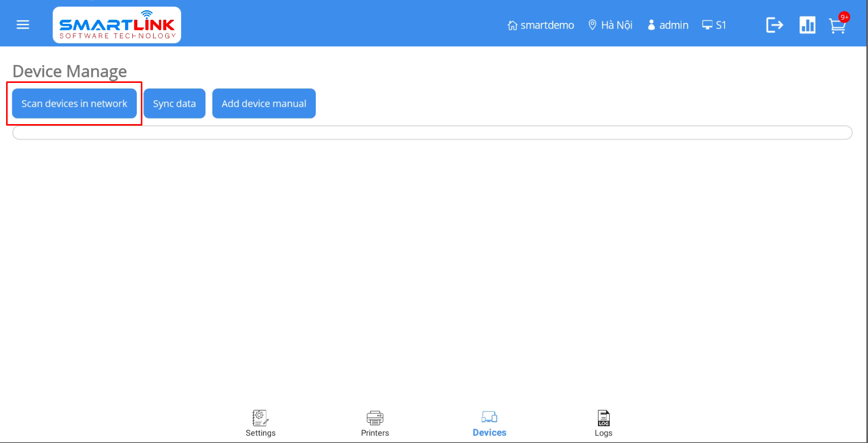Click the red 9+ notification badge
Image resolution: width=868 pixels, height=443 pixels.
coord(844,17)
